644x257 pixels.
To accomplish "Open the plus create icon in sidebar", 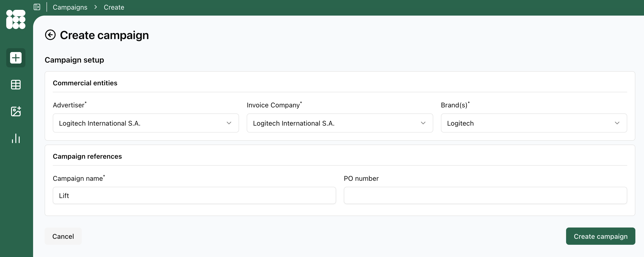I will click(16, 58).
